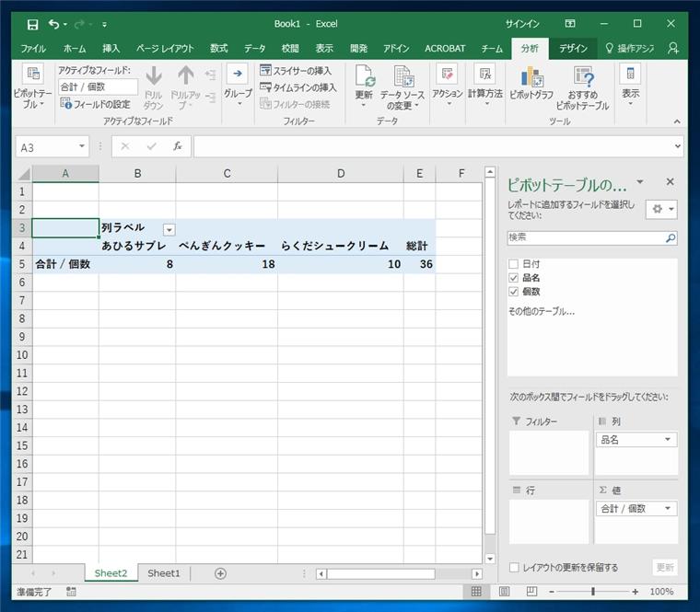The image size is (700, 612).
Task: Click the Save icon in title bar
Action: tap(33, 24)
